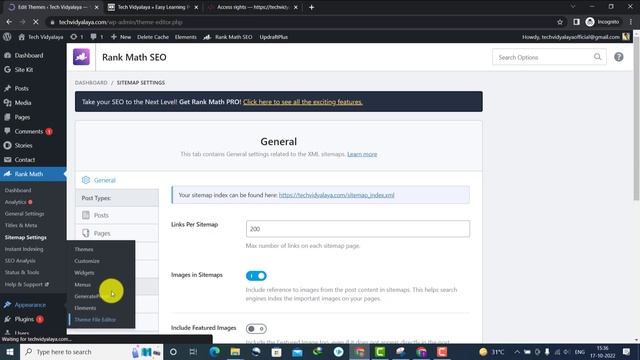Select Theme File Editor in Appearance flyout

pos(95,320)
